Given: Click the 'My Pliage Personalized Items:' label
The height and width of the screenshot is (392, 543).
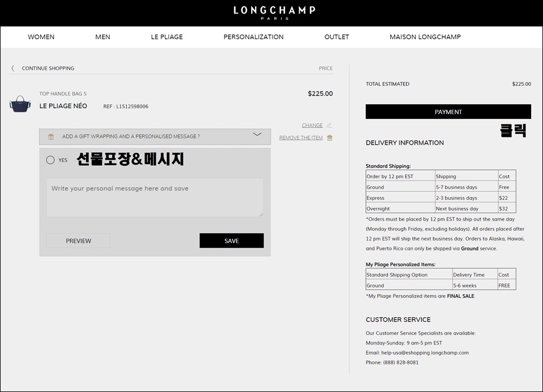Looking at the screenshot, I should tap(400, 265).
